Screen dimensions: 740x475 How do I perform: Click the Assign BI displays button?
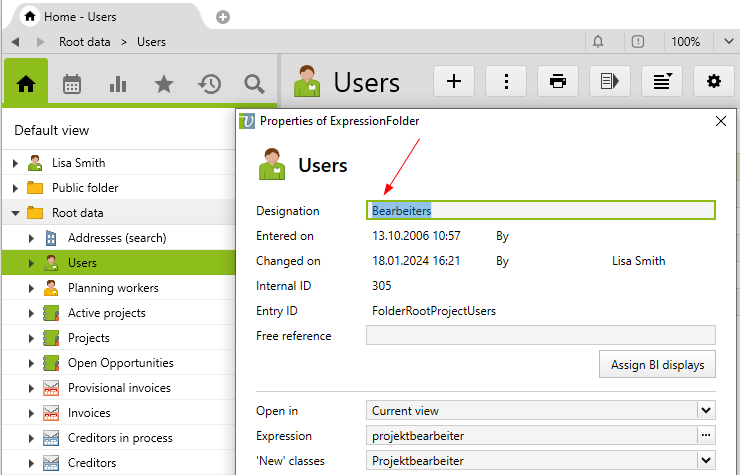[x=657, y=365]
